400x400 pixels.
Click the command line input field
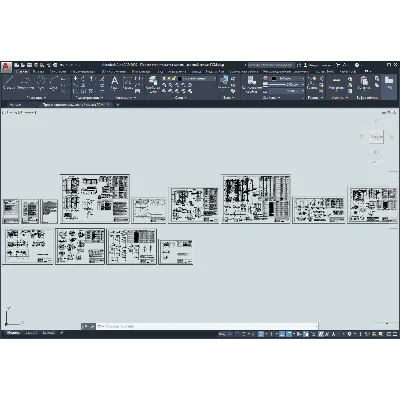tap(207, 326)
